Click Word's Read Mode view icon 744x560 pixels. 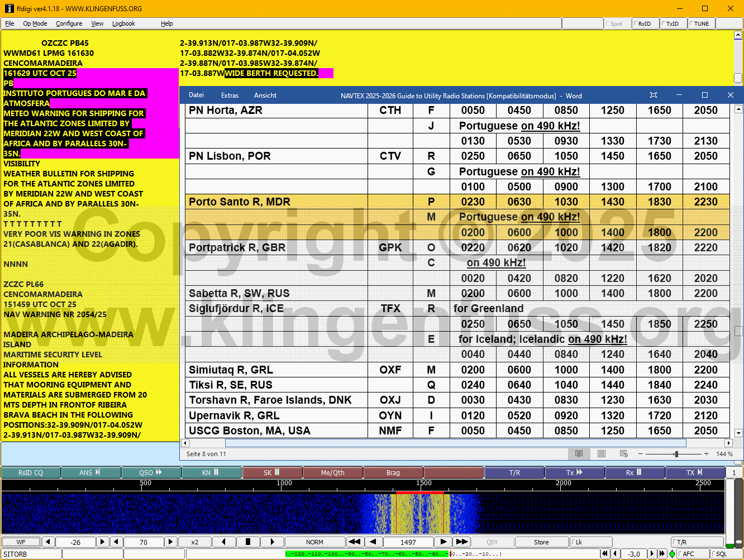[x=579, y=454]
